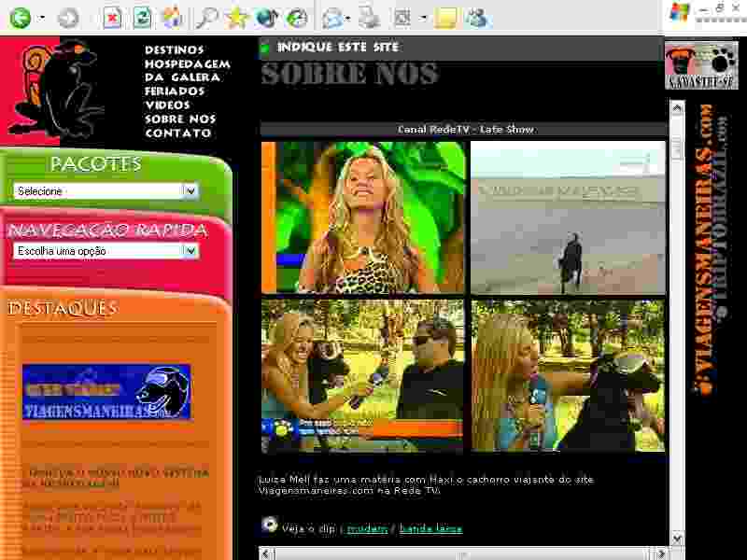The image size is (747, 560).
Task: Click the vertical scrollbar thumb
Action: coord(678,147)
